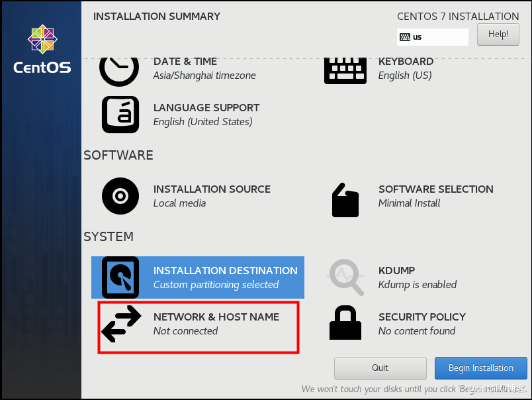532x400 pixels.
Task: Click the keyboard indicator icon beside us
Action: [x=405, y=37]
